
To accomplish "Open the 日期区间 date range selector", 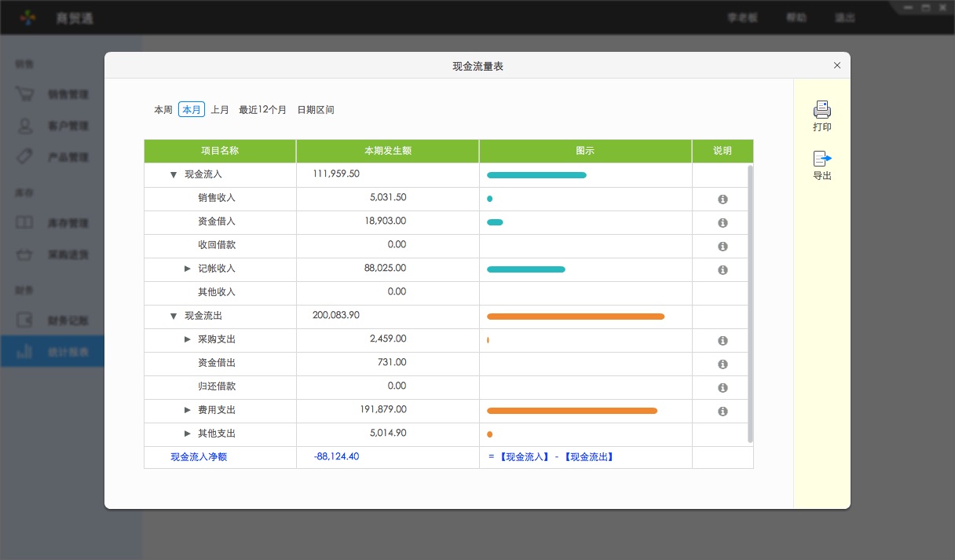I will coord(317,109).
